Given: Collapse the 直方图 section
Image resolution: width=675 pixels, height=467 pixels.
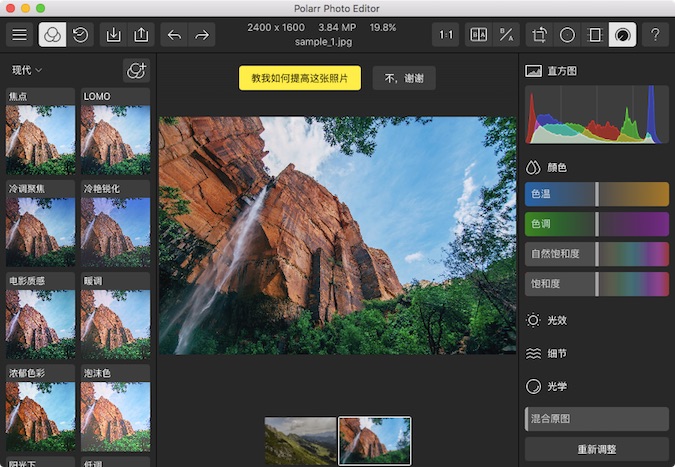Looking at the screenshot, I should point(562,71).
